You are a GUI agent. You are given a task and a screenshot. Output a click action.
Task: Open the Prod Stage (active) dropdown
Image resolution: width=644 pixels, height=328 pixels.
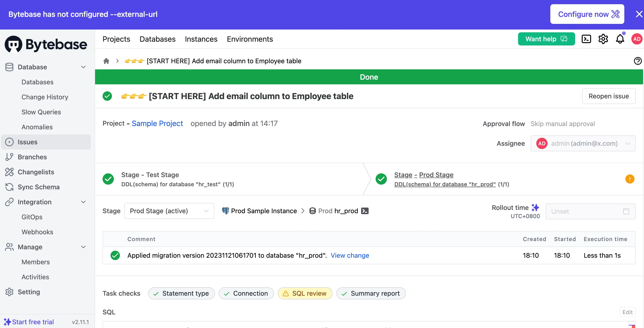169,211
